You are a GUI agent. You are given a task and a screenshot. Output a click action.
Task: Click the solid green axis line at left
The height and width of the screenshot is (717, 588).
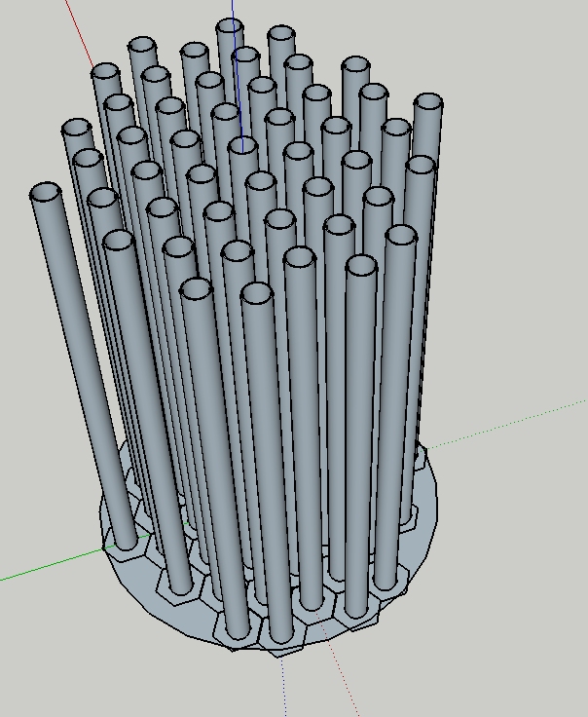49,569
